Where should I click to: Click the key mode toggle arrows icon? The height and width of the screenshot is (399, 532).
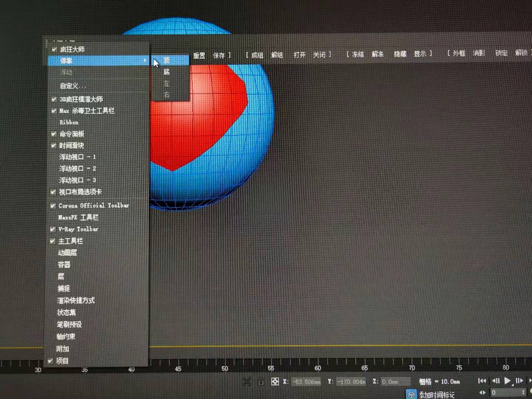(x=482, y=392)
